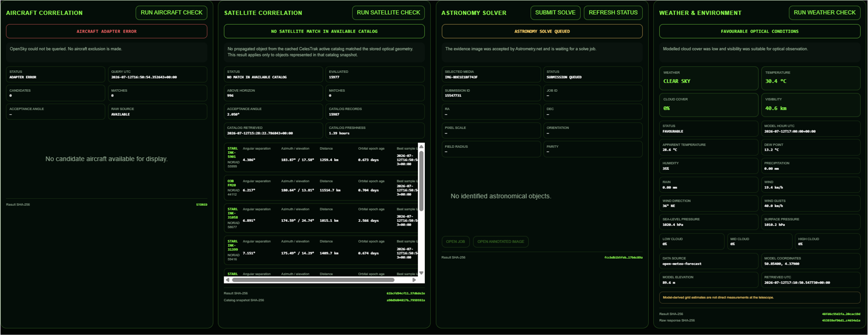
Task: Click the satellite list scroll-down arrow
Action: [x=421, y=273]
